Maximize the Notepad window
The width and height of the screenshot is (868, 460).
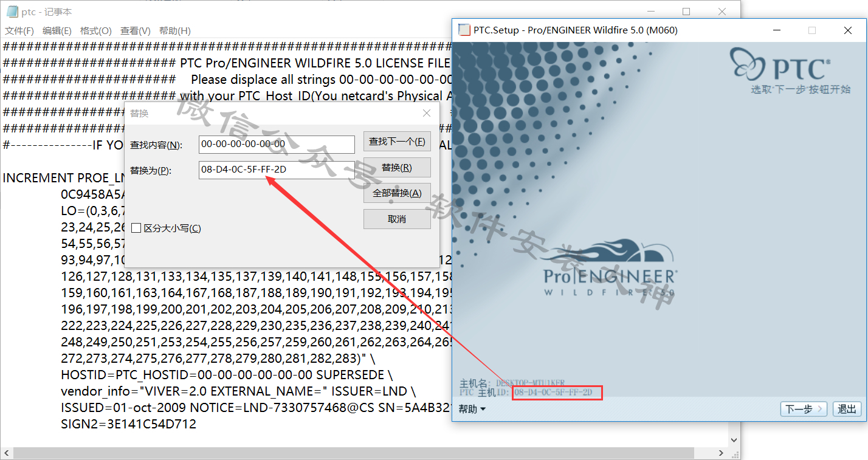(x=686, y=12)
